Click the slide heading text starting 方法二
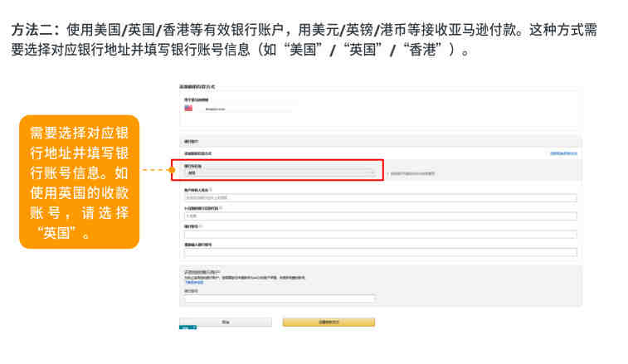 pos(304,40)
